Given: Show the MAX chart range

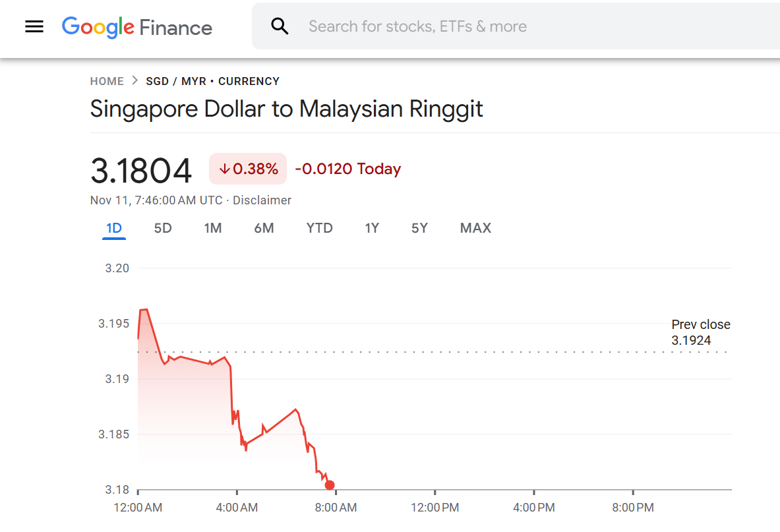Looking at the screenshot, I should (x=475, y=228).
